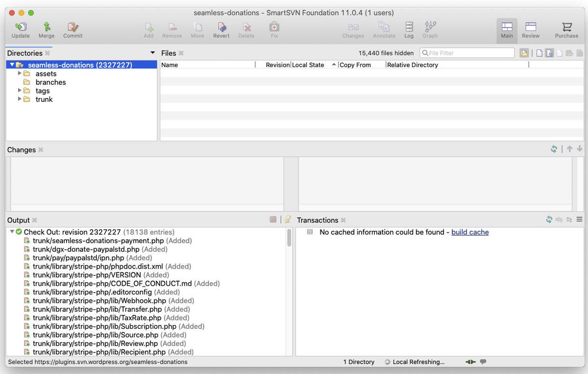Open the Commit dialog from toolbar
The width and height of the screenshot is (588, 374).
(x=73, y=29)
